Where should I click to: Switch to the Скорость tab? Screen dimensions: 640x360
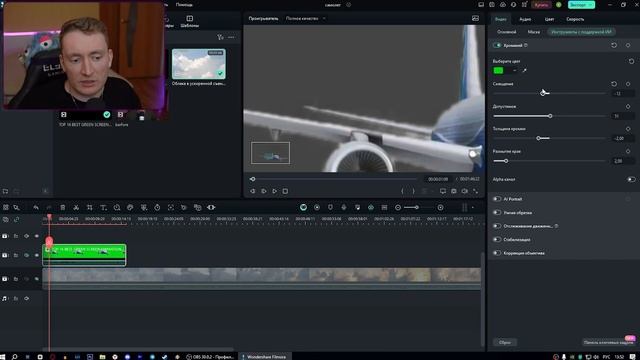coord(575,19)
